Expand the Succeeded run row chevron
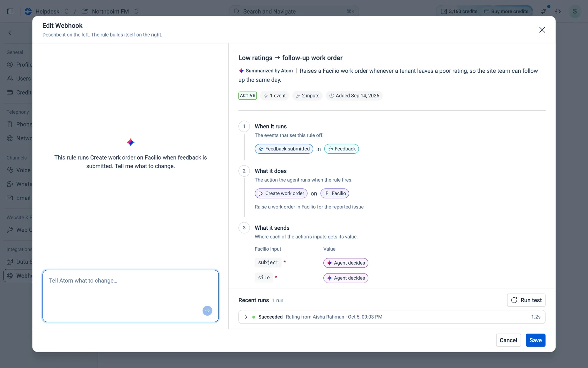Viewport: 588px width, 368px height. click(246, 317)
